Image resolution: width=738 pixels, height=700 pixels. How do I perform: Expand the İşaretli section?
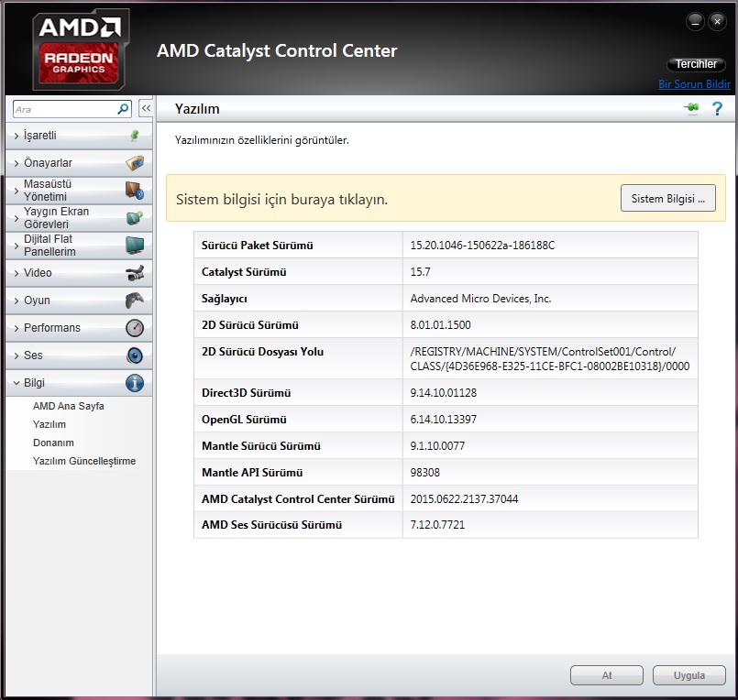[x=79, y=136]
